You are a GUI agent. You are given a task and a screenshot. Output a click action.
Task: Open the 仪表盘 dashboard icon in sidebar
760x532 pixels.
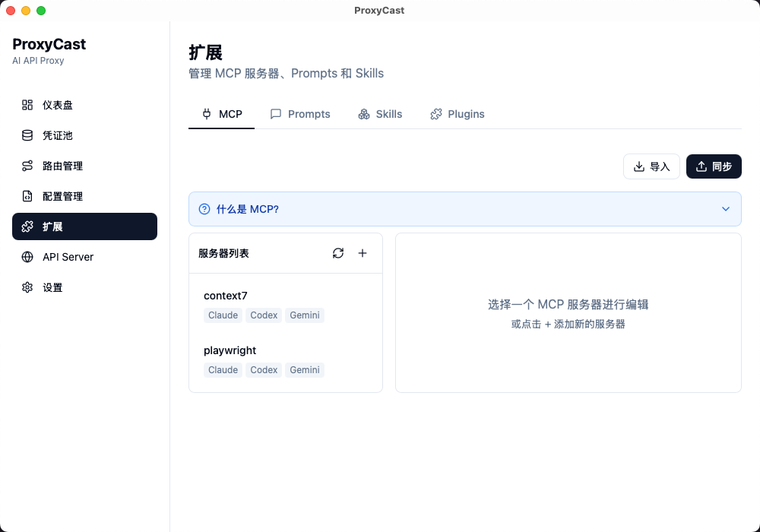coord(27,105)
